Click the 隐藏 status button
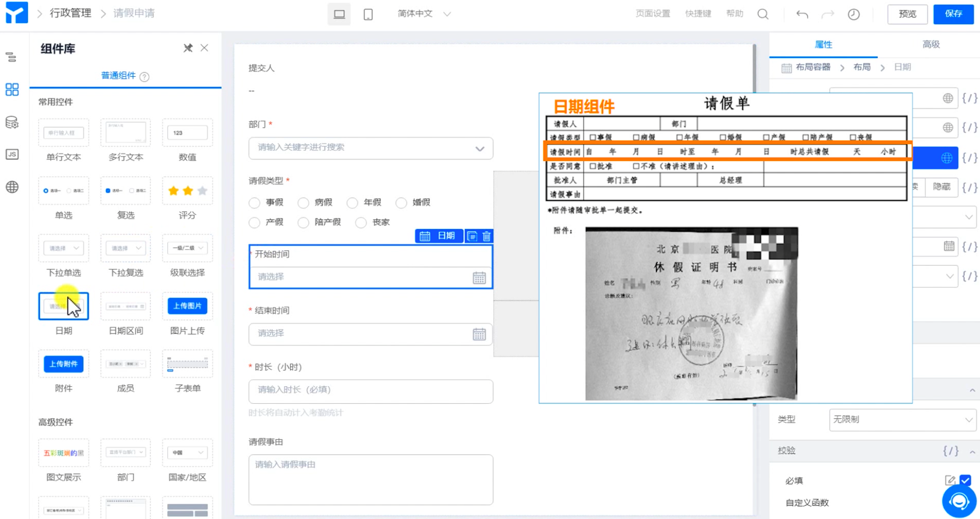Viewport: 980px width, 519px height. [x=941, y=187]
